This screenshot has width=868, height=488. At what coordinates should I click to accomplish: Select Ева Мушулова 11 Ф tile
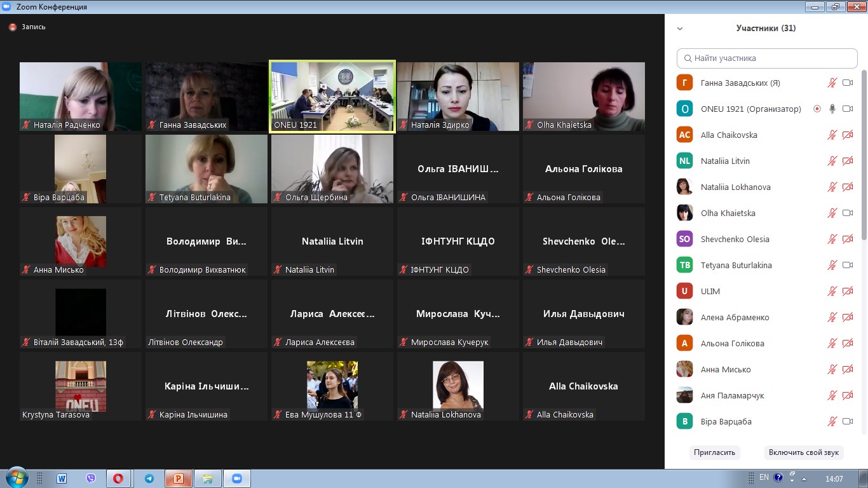coord(332,386)
